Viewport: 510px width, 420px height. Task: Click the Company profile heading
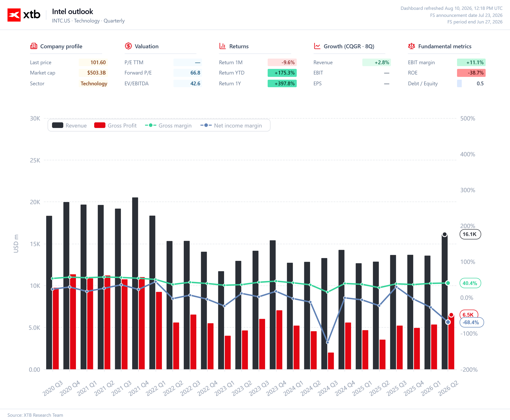[x=61, y=46]
